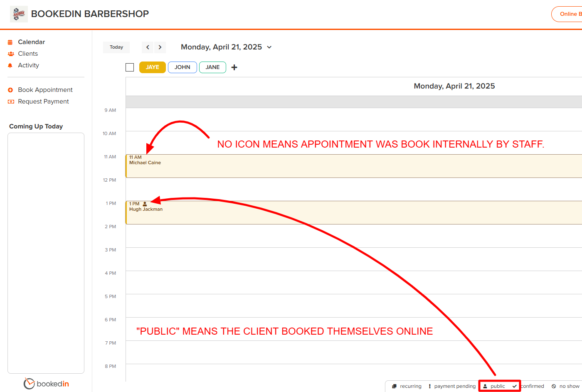
Task: Go to previous day with left chevron
Action: 148,47
